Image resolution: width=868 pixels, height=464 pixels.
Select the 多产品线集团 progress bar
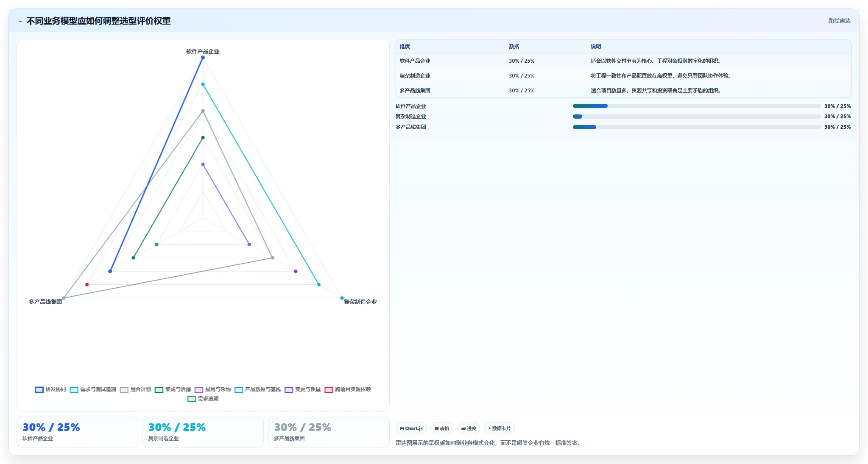tap(697, 127)
